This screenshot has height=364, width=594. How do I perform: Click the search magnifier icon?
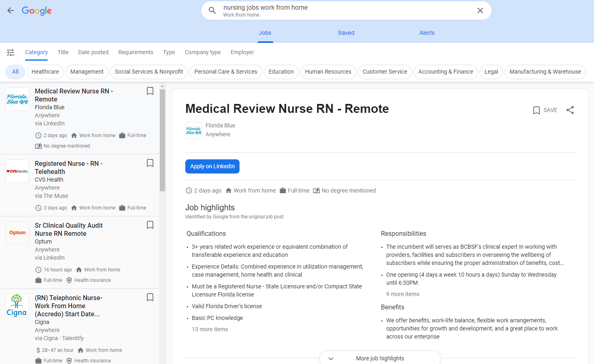coord(212,11)
